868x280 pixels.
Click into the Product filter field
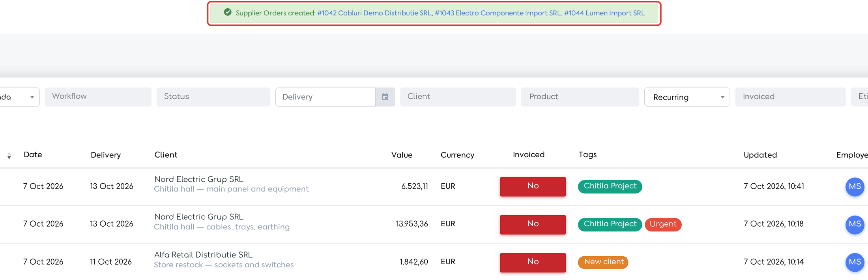(580, 97)
